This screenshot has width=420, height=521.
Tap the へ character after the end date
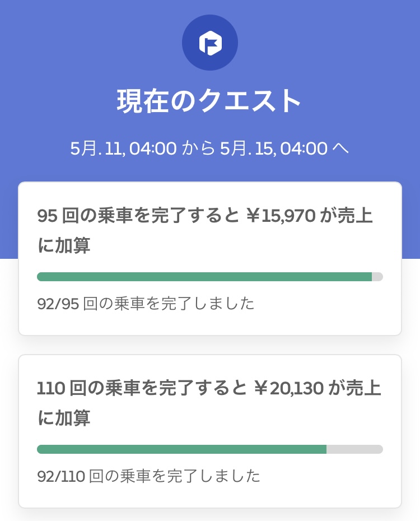click(340, 148)
